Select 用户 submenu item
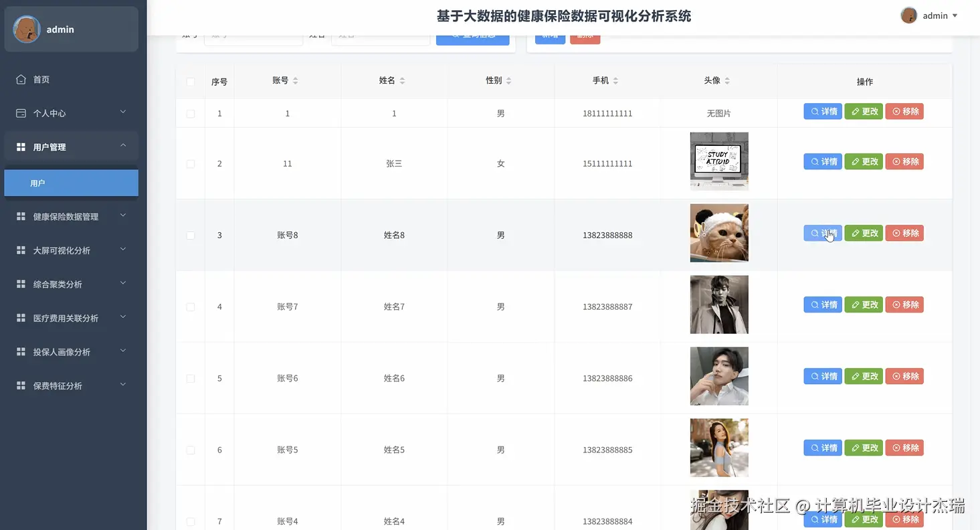Viewport: 980px width, 530px height. [x=72, y=183]
